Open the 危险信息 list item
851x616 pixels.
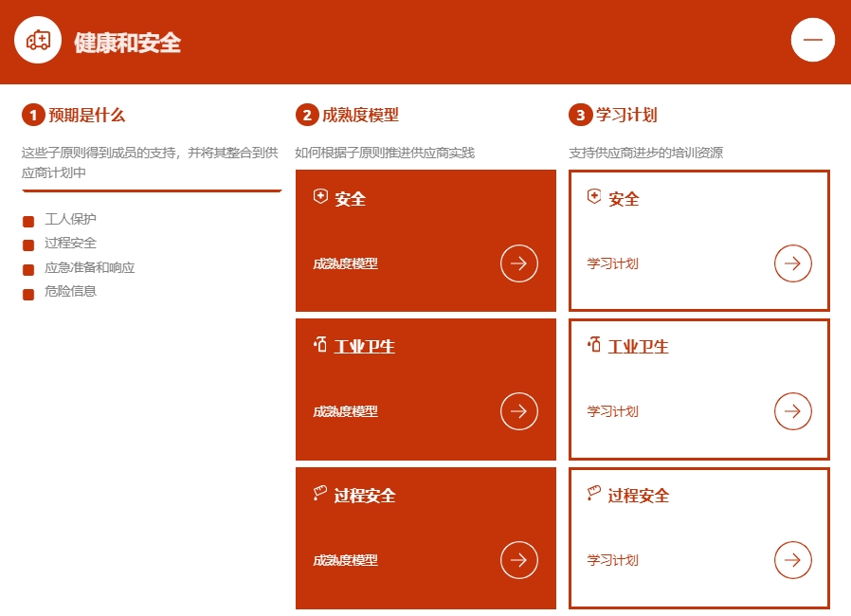point(70,292)
